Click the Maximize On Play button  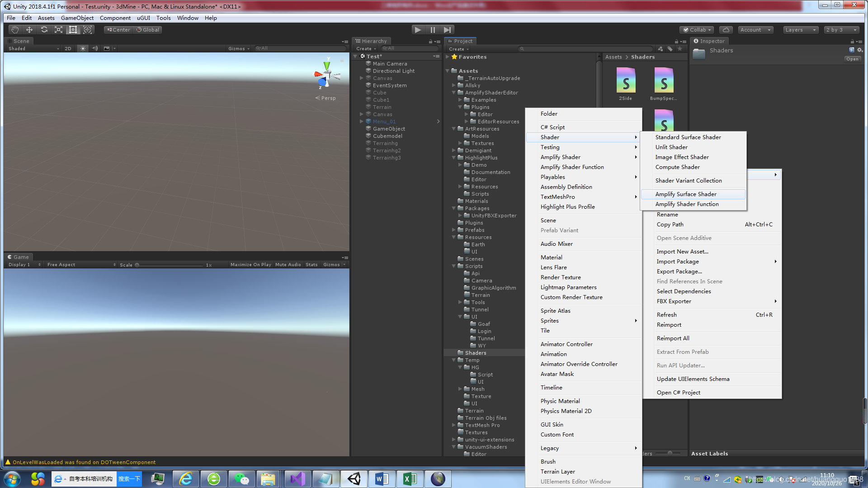pyautogui.click(x=250, y=265)
